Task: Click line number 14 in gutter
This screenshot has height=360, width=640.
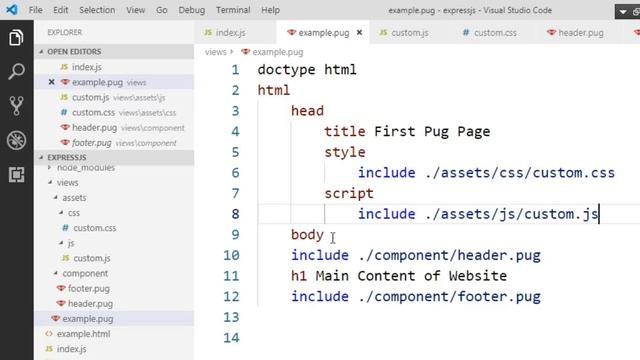Action: pyautogui.click(x=231, y=338)
